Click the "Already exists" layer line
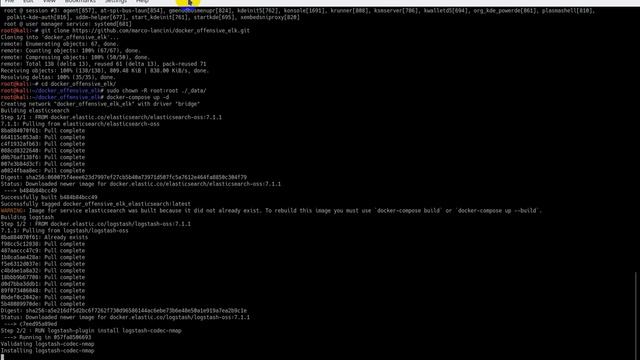The width and height of the screenshot is (640, 360). (x=44, y=237)
